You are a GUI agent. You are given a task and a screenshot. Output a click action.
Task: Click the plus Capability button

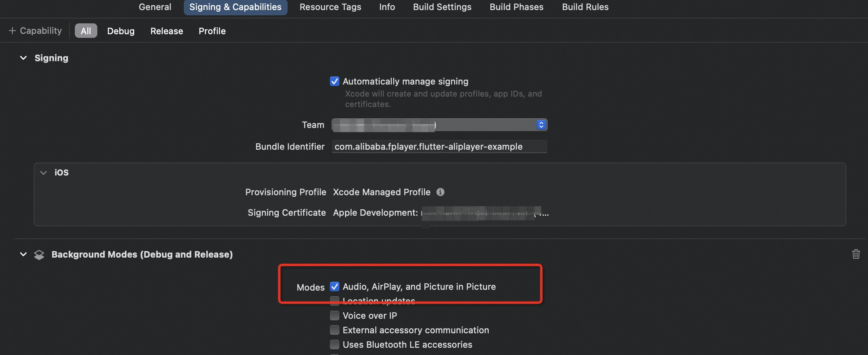tap(35, 31)
